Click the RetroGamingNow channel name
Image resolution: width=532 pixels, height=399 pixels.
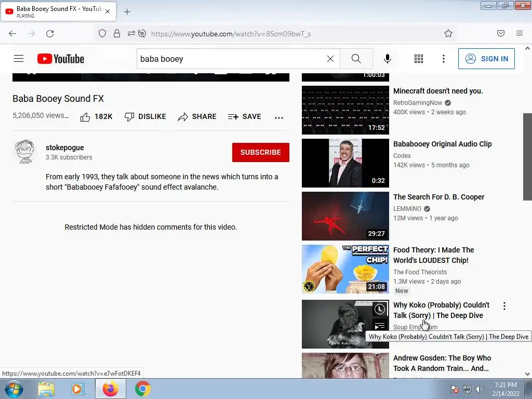click(418, 103)
